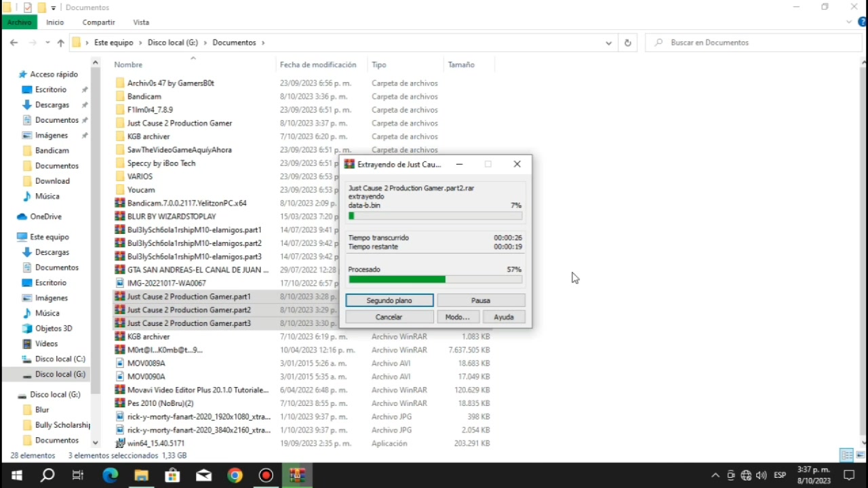Cancel the extraction with Cancelar
Image resolution: width=868 pixels, height=488 pixels.
click(x=389, y=317)
